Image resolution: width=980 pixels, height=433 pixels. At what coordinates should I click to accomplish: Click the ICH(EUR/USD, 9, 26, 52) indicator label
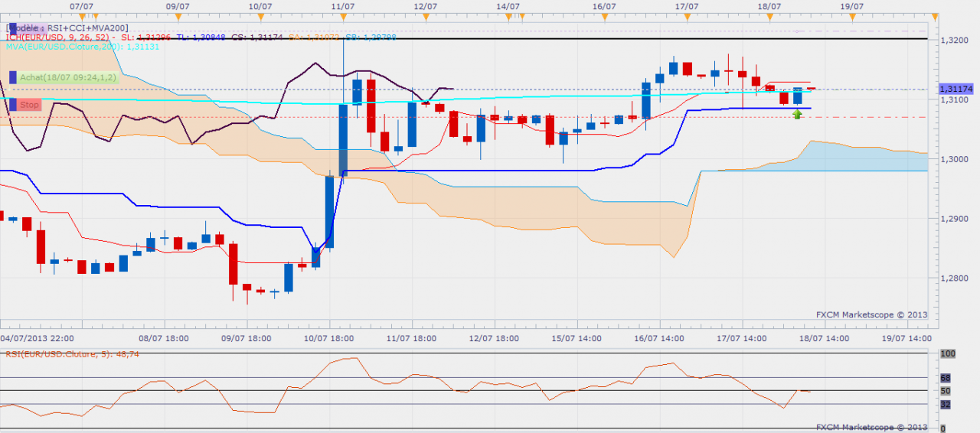tap(59, 37)
